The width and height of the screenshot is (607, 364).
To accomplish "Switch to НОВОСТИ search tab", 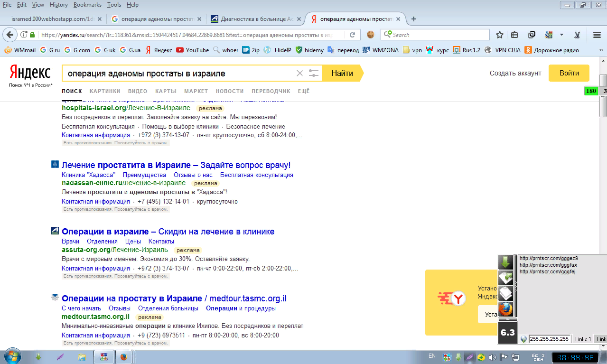I will tap(230, 91).
